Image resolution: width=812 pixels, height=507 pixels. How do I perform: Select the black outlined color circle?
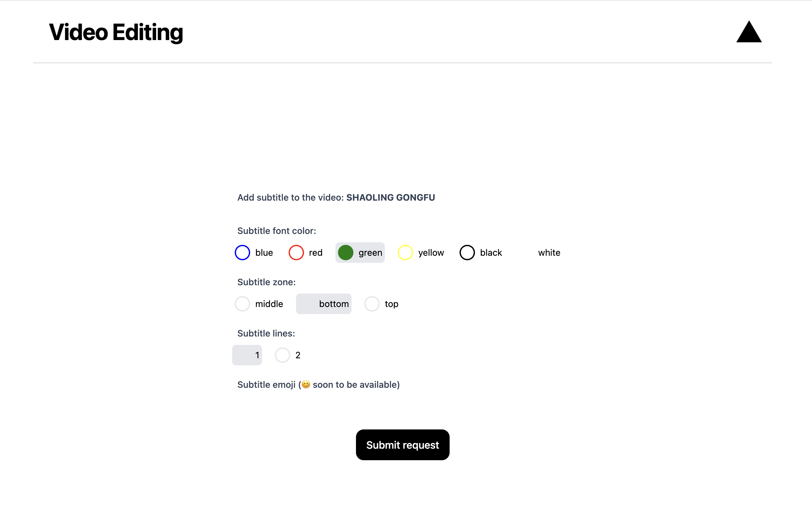(x=467, y=253)
